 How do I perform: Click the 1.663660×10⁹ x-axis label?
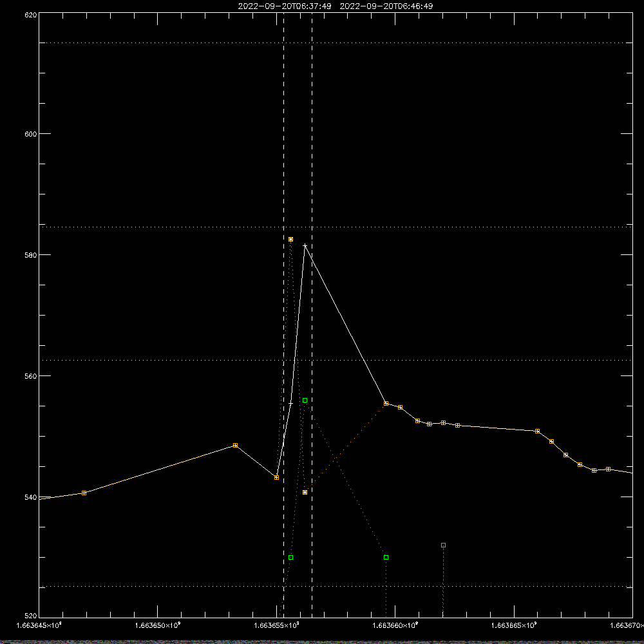tap(395, 625)
